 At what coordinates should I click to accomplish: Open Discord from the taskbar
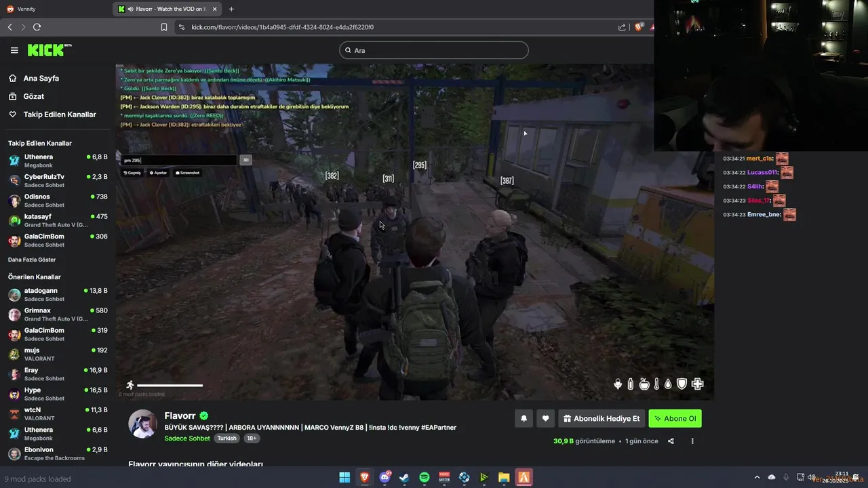point(386,477)
